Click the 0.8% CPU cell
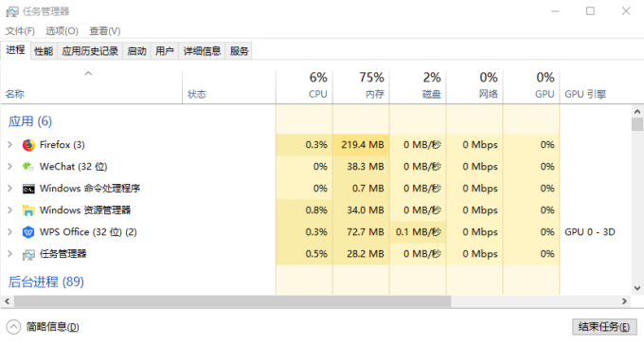 304,210
